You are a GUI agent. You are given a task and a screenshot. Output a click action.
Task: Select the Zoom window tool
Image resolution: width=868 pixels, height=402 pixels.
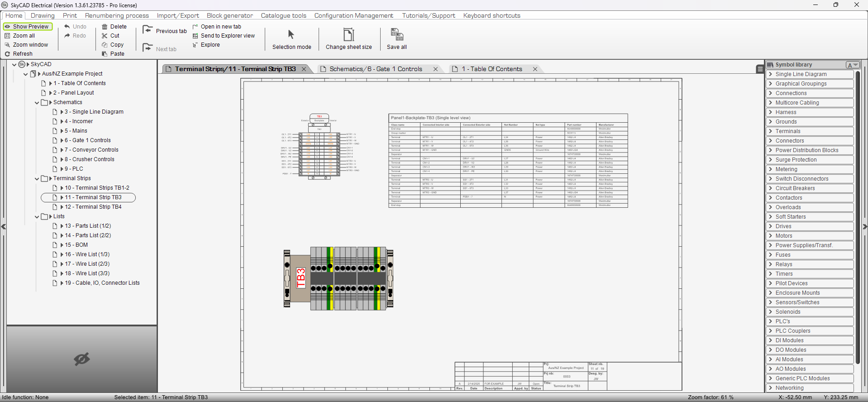(x=30, y=45)
